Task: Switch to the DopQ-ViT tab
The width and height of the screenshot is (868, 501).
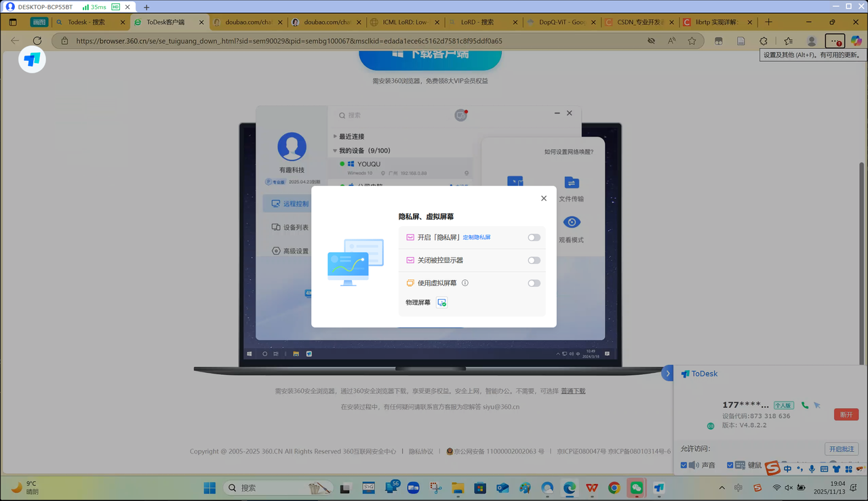Action: click(562, 22)
